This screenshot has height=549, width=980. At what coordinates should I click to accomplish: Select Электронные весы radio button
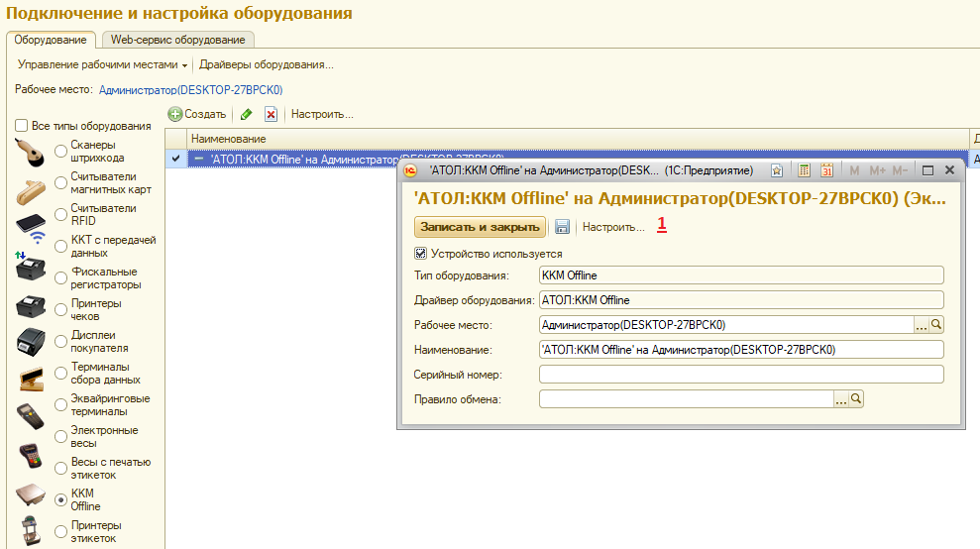coord(60,436)
